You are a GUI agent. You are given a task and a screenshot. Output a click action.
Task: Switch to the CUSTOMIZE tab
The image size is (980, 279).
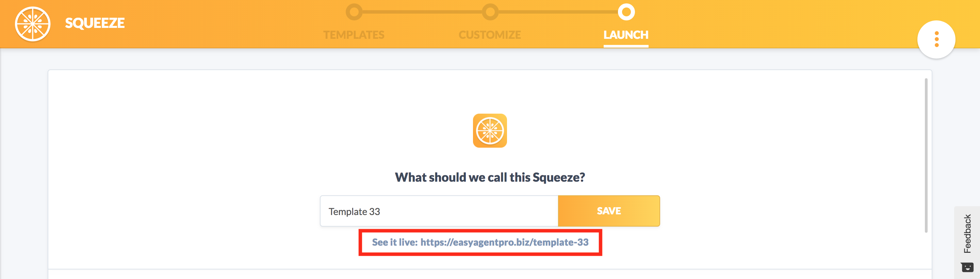490,35
